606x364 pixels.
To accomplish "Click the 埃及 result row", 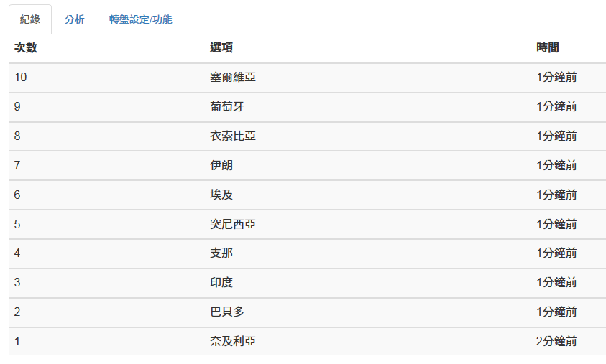I will pos(307,195).
